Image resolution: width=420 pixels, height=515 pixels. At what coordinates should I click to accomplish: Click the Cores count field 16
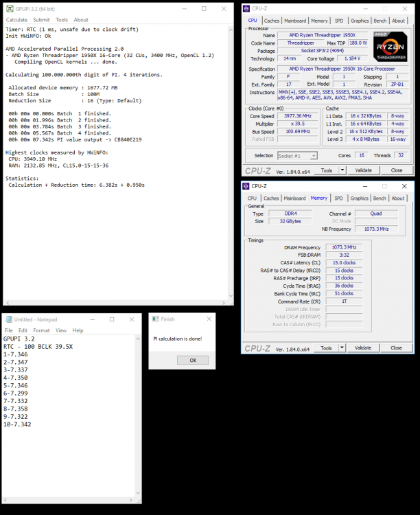click(362, 155)
